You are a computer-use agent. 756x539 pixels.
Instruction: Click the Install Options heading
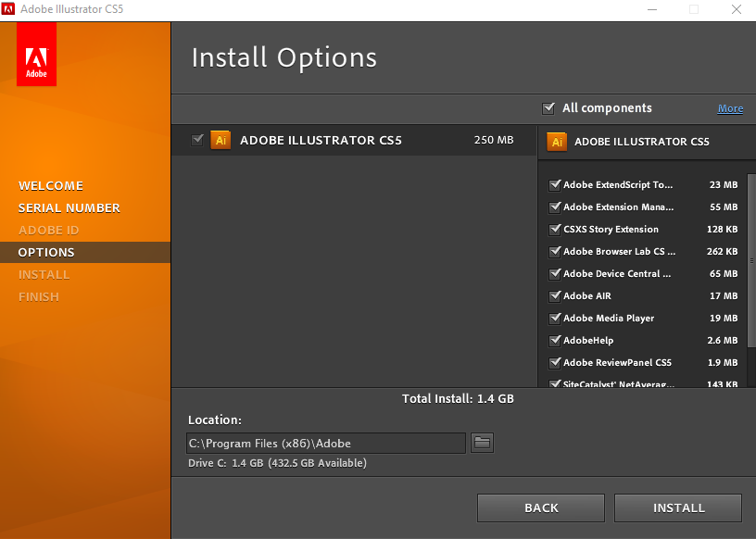click(x=284, y=58)
